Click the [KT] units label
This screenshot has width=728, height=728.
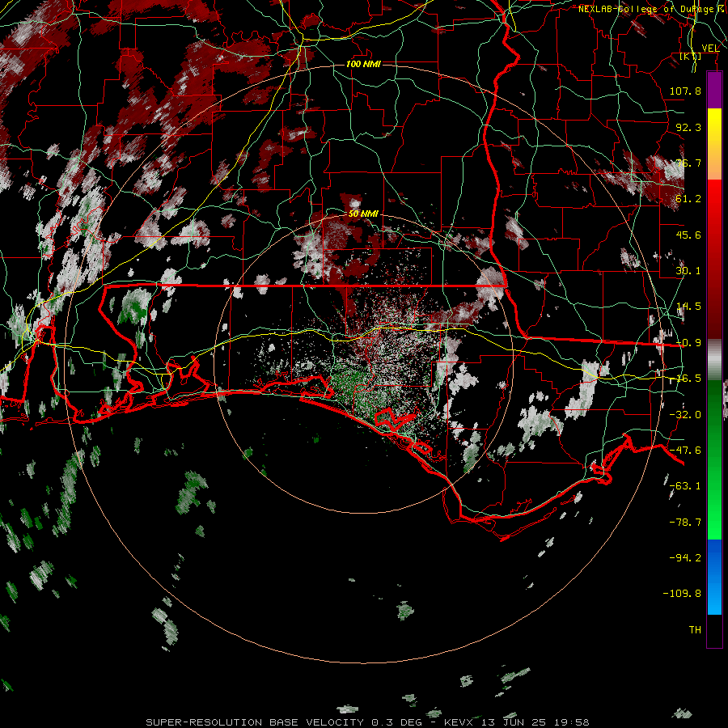[691, 56]
